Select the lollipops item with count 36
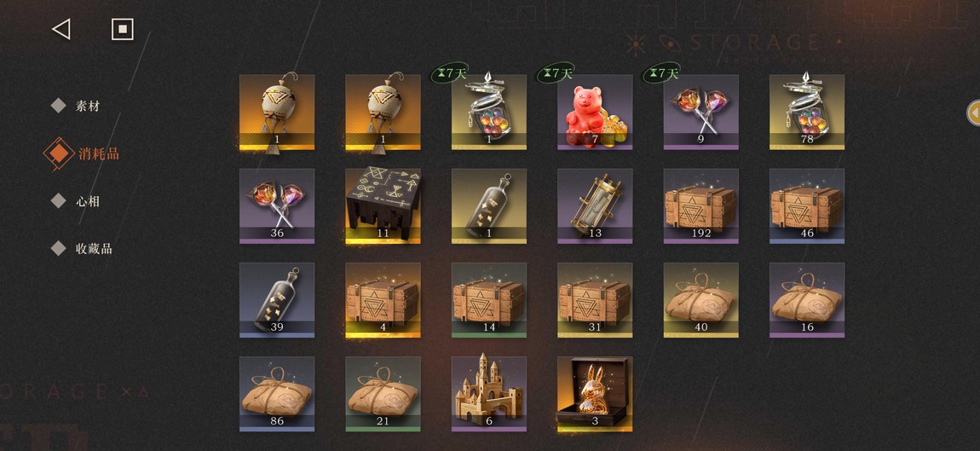980x451 pixels. pos(277,205)
